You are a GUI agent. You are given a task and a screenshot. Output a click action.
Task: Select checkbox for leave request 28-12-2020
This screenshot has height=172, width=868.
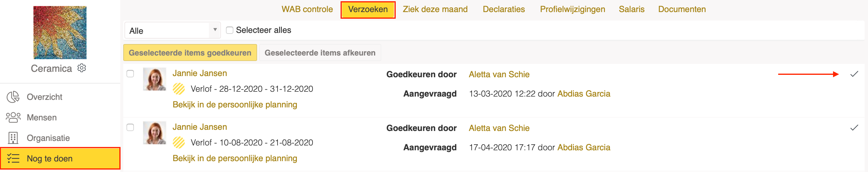(130, 74)
